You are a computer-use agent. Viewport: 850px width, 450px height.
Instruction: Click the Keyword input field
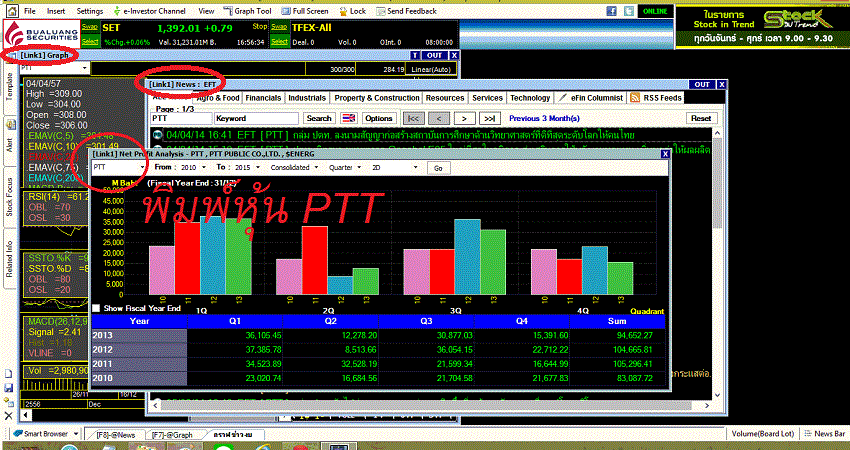tap(256, 118)
